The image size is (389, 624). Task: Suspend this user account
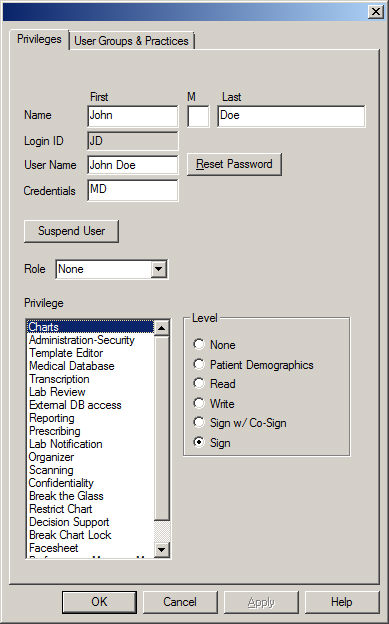pyautogui.click(x=71, y=231)
